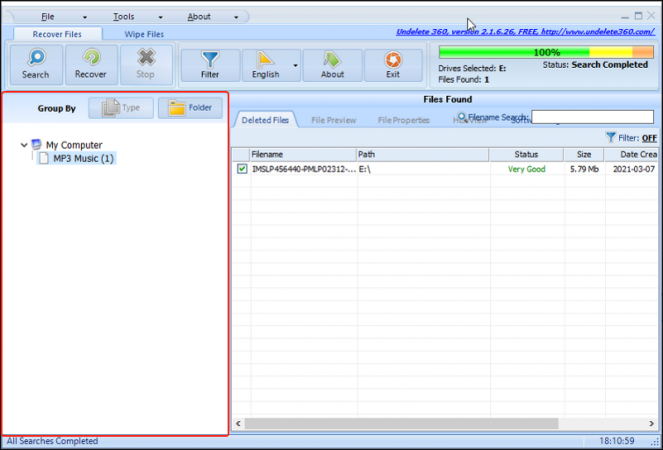Viewport: 663px width, 450px height.
Task: Click the English language icon
Action: click(x=265, y=59)
